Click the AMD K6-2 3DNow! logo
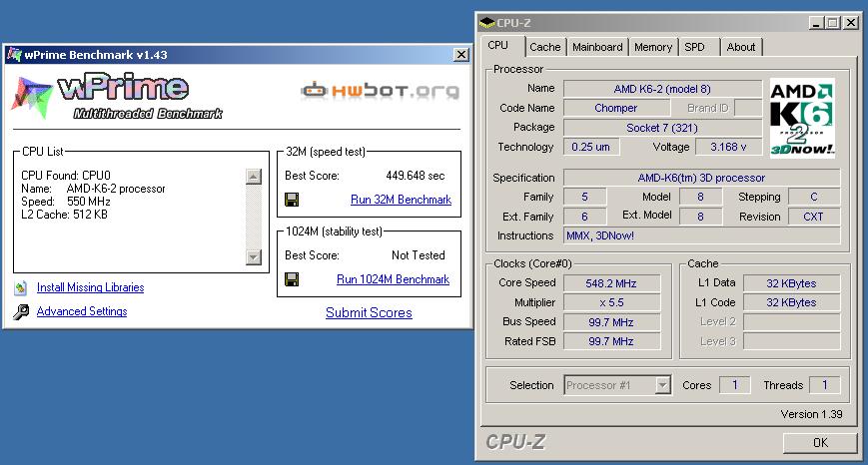The image size is (868, 465). [802, 119]
